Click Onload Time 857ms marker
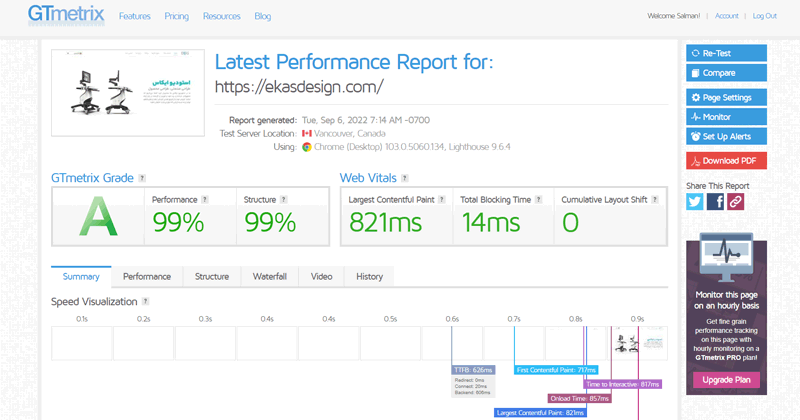800x420 pixels. pyautogui.click(x=580, y=399)
